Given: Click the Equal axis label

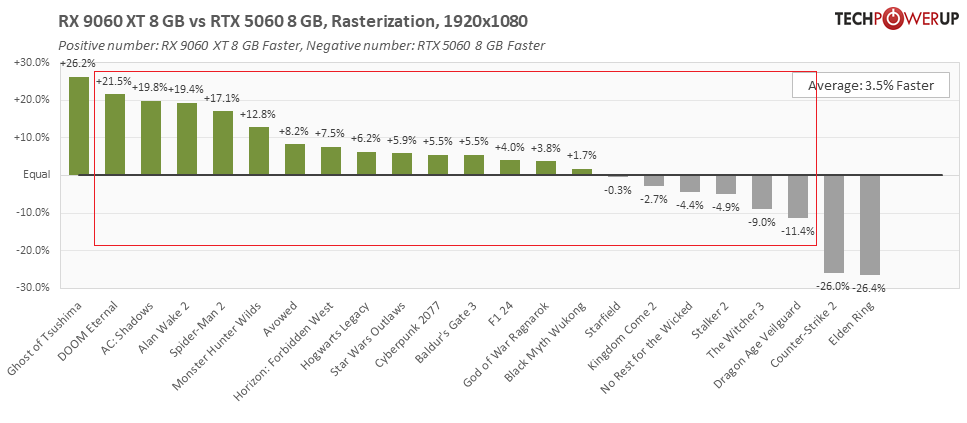Looking at the screenshot, I should (x=36, y=175).
